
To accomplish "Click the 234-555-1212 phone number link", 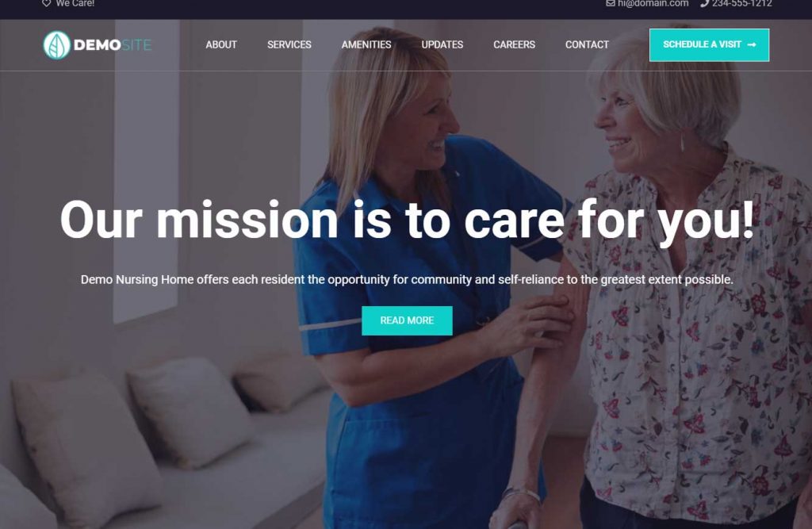I will pyautogui.click(x=741, y=3).
